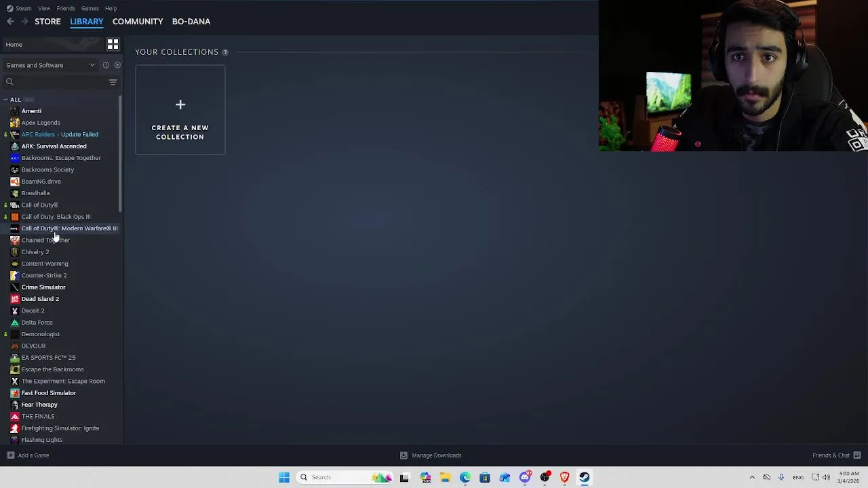This screenshot has width=868, height=488.
Task: Click the BeamNG.drive orange icon
Action: [x=15, y=182]
